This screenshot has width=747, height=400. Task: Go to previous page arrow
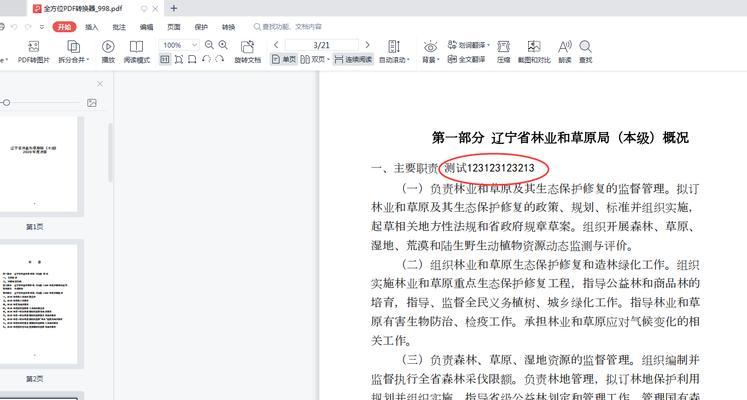coord(276,45)
